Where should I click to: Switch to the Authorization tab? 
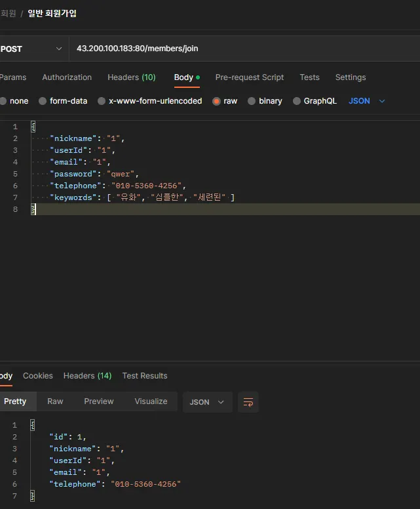67,77
